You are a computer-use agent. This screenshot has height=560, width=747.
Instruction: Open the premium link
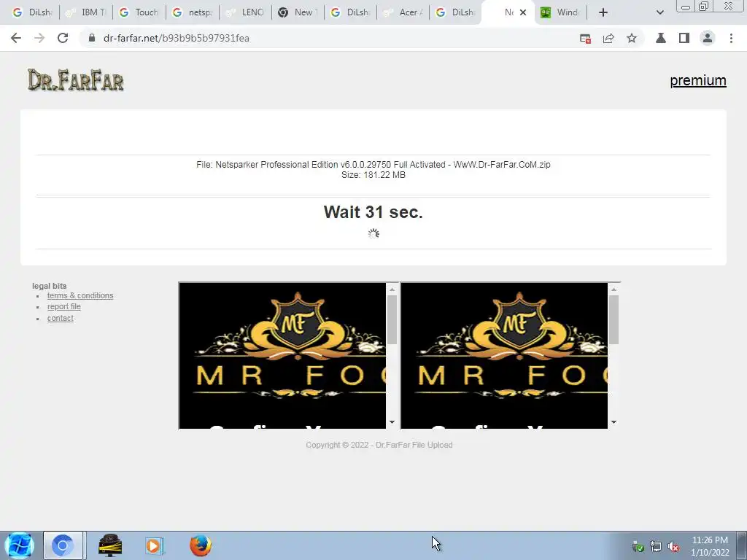[x=698, y=80]
